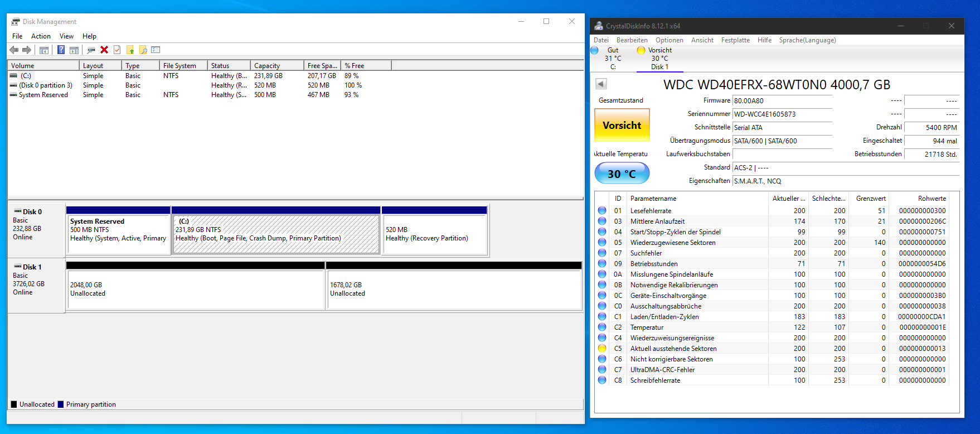
Task: Click the red X Delete toolbar icon
Action: 104,50
